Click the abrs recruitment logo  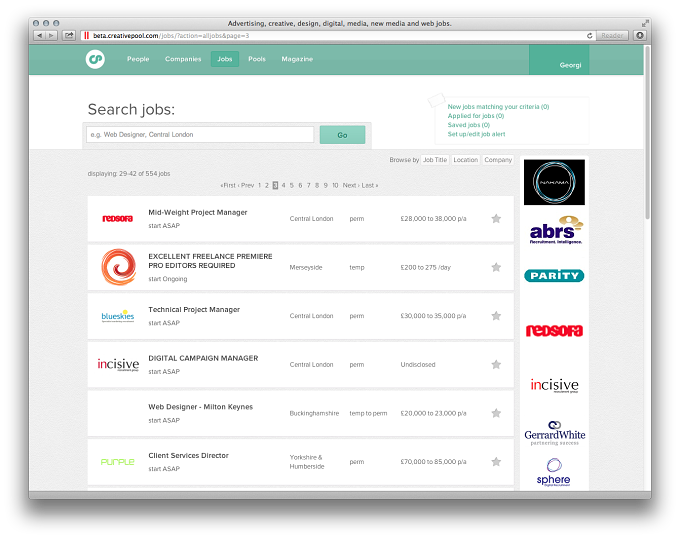pos(556,230)
